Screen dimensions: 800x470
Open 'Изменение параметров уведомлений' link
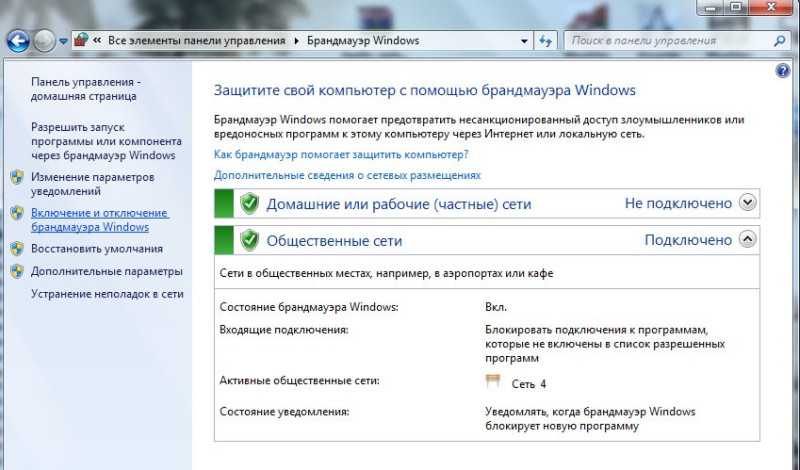(x=92, y=184)
